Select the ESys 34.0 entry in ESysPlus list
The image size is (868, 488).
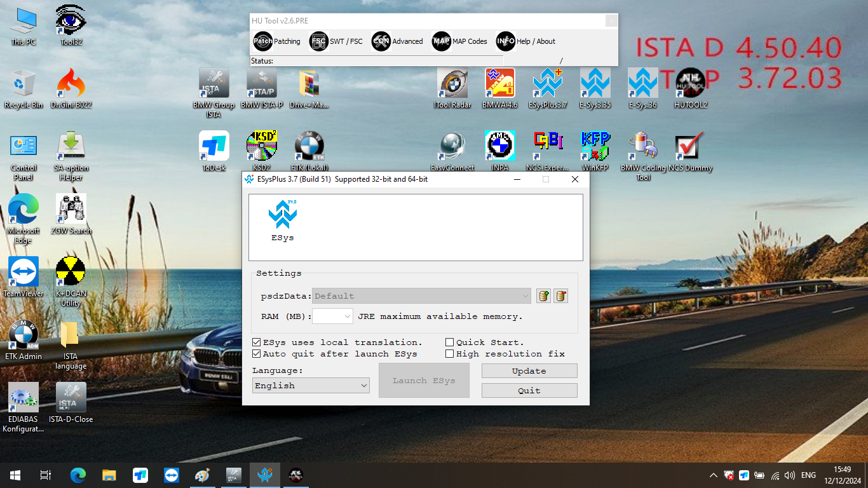tap(283, 220)
